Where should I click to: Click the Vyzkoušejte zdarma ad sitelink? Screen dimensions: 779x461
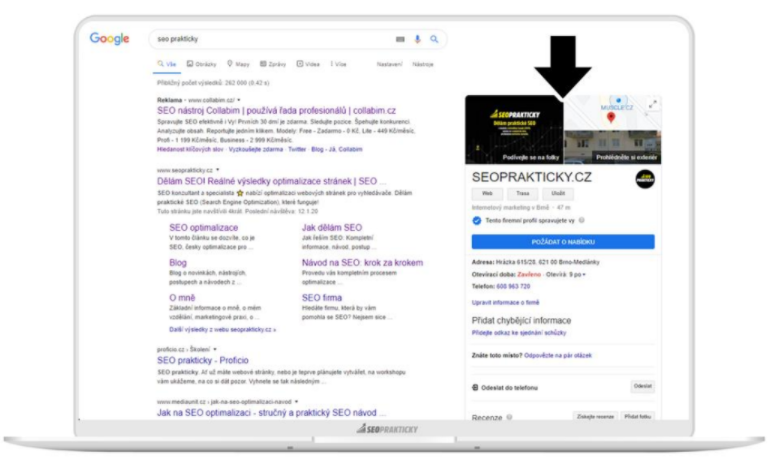[255, 149]
